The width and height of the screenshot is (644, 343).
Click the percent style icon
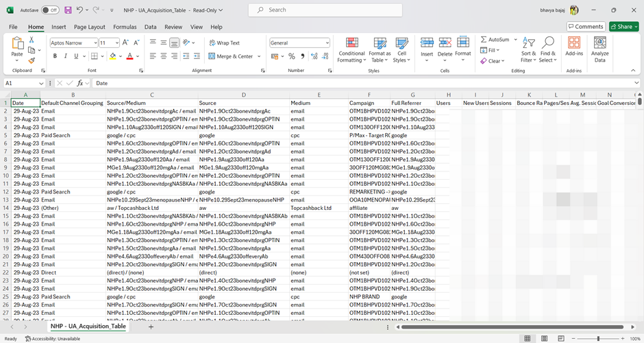(x=292, y=56)
